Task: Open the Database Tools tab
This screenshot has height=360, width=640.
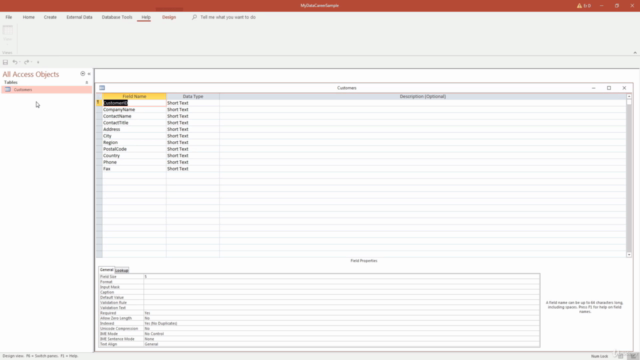Action: [117, 17]
